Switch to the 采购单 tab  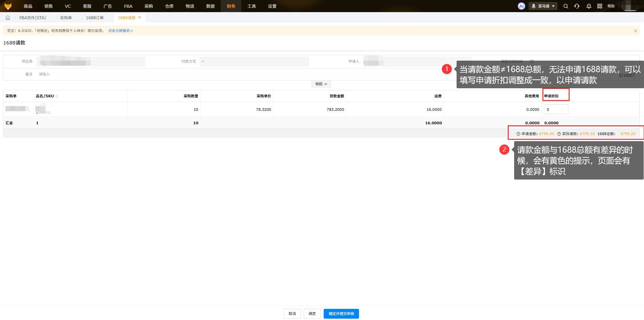66,18
